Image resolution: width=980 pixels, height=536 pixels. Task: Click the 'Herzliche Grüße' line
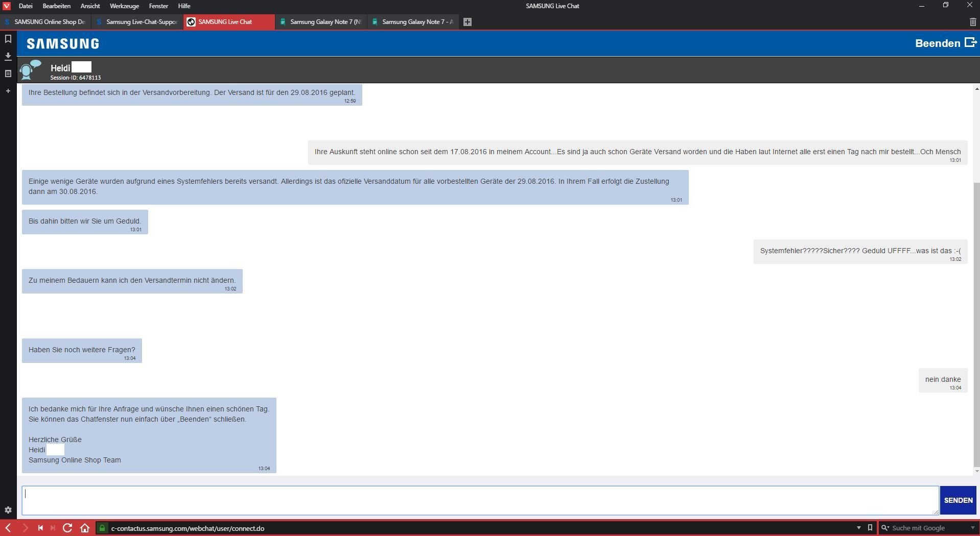coord(55,440)
